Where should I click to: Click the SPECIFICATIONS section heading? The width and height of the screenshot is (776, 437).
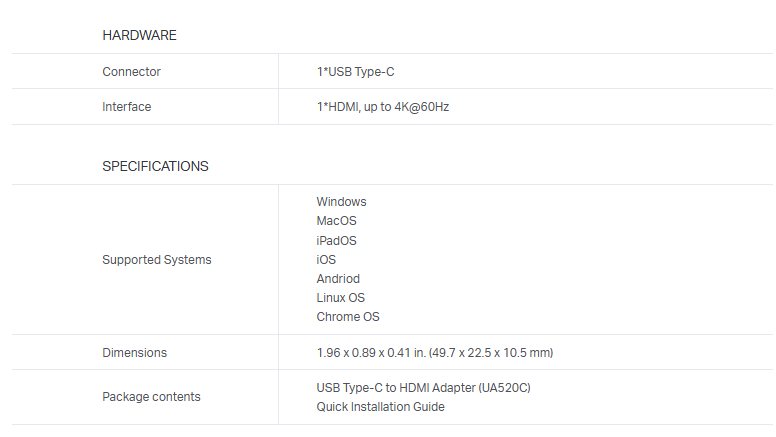pyautogui.click(x=155, y=166)
